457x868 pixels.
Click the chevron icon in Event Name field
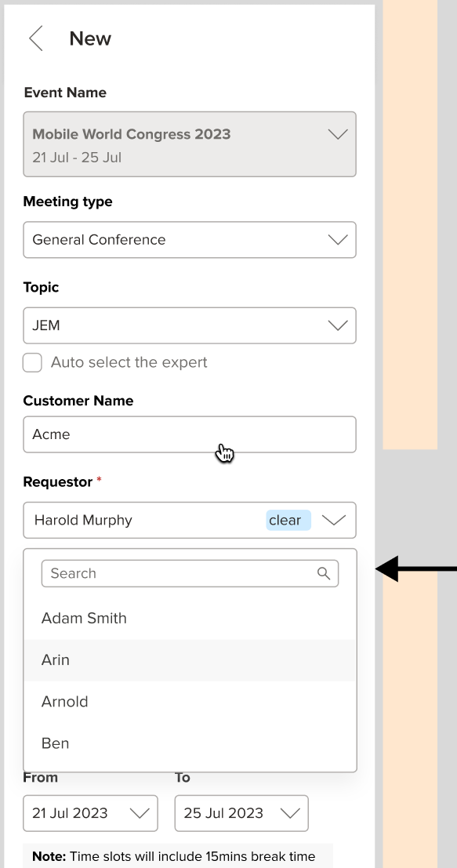click(x=338, y=134)
